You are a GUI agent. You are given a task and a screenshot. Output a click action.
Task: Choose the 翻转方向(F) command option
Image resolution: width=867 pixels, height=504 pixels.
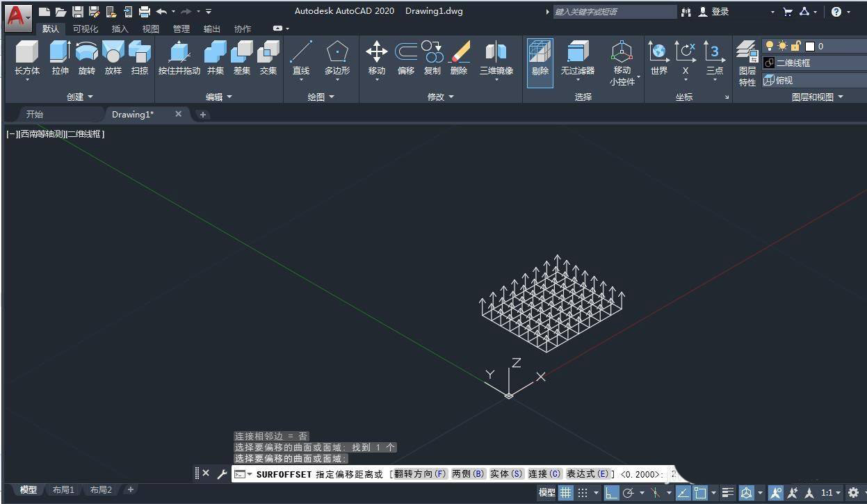click(x=421, y=473)
